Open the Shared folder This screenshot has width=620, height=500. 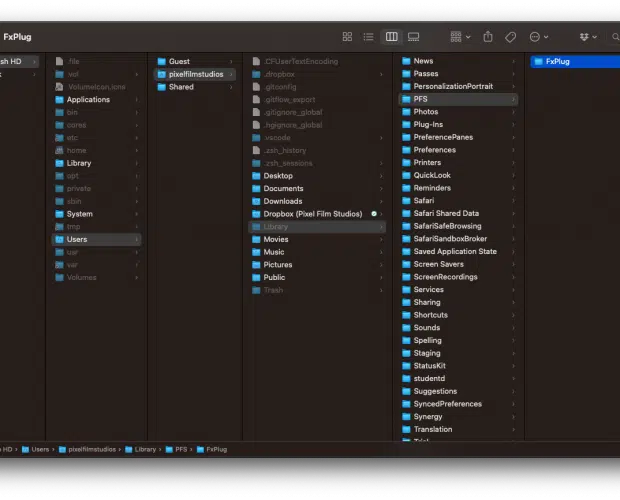coord(195,87)
